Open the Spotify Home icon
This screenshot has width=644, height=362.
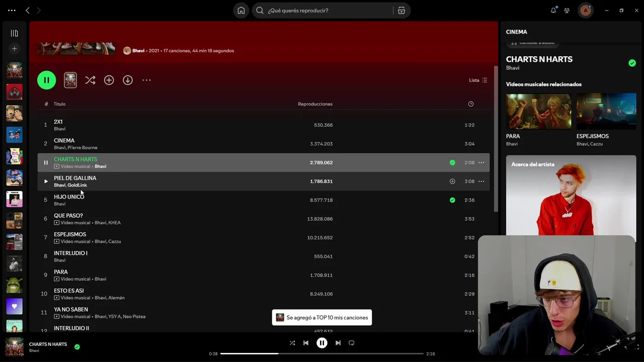(241, 10)
